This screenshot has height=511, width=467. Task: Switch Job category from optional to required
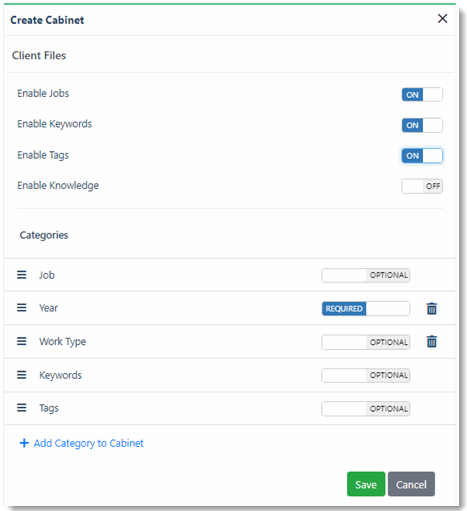coord(366,275)
